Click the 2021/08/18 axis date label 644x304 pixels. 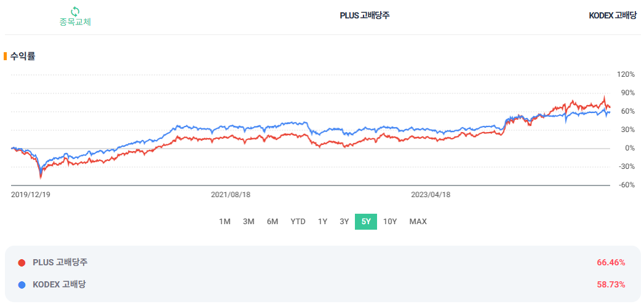(231, 195)
